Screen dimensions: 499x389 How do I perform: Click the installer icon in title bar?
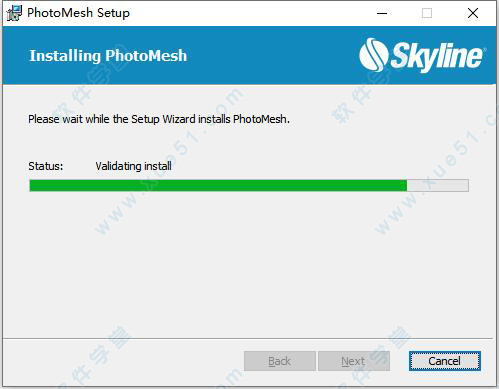click(x=14, y=13)
